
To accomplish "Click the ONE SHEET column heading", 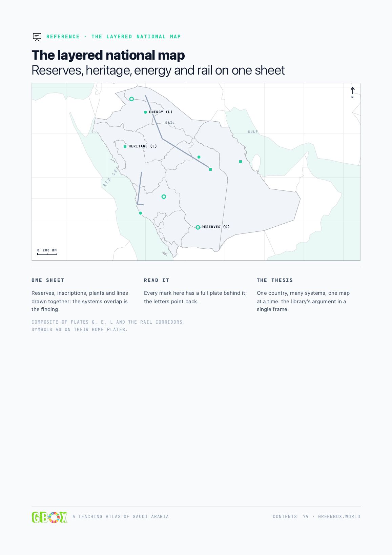I will [48, 280].
